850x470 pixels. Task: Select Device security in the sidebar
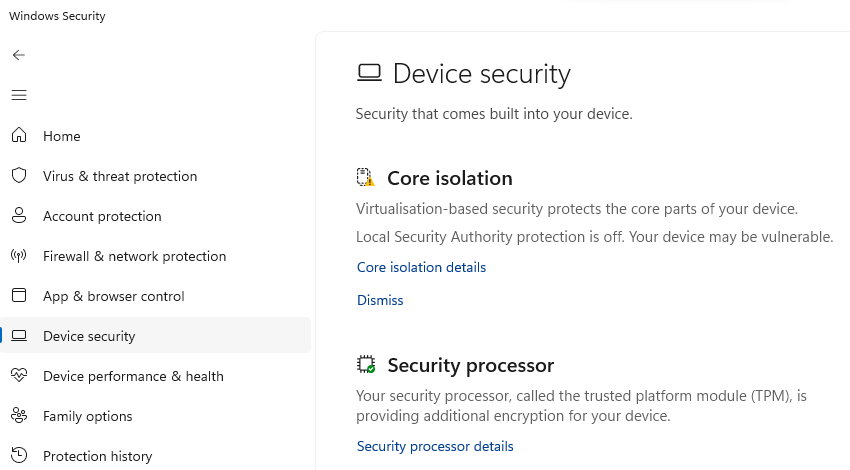click(x=89, y=336)
